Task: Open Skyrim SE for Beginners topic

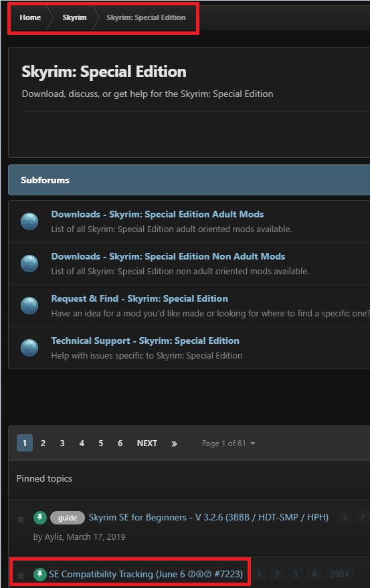Action: click(209, 518)
